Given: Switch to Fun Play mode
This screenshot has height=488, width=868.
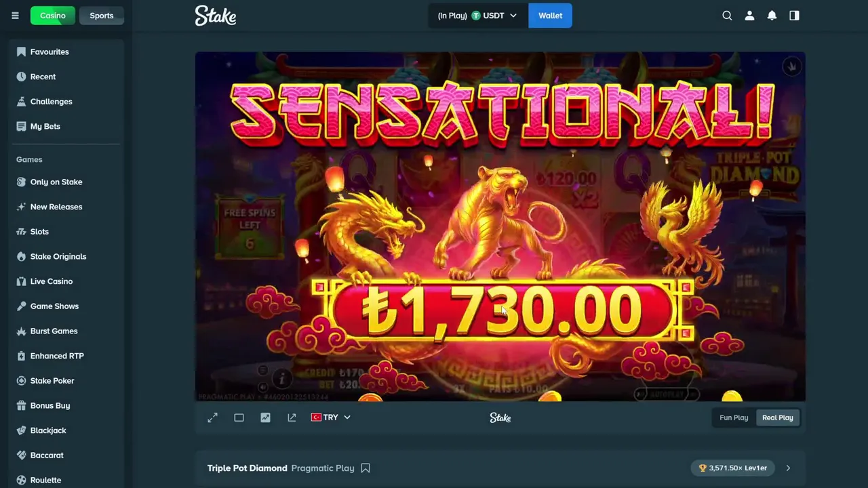Looking at the screenshot, I should tap(734, 418).
